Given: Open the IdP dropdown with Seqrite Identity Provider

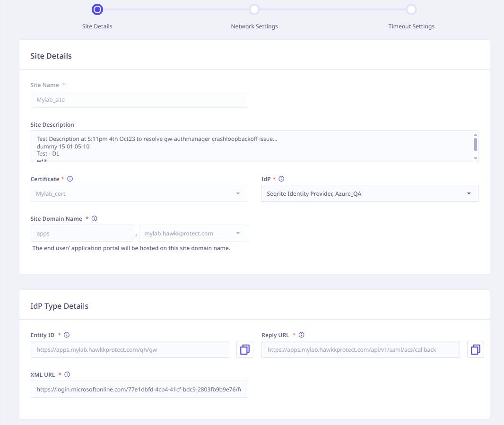Looking at the screenshot, I should (x=370, y=193).
